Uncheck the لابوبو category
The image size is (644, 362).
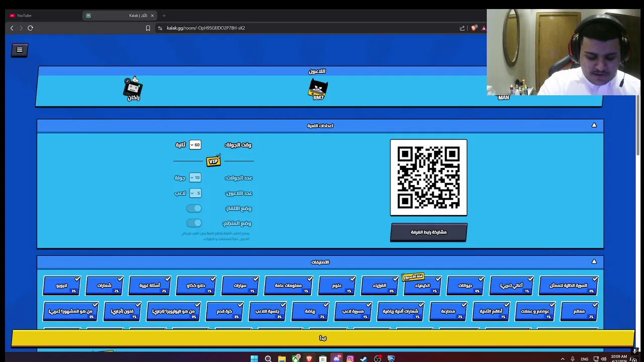coord(61,286)
